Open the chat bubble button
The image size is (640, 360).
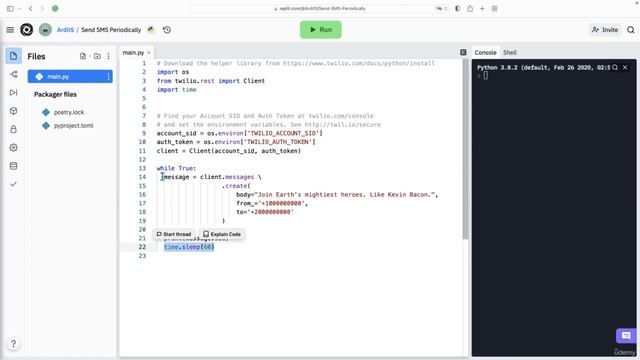626,336
